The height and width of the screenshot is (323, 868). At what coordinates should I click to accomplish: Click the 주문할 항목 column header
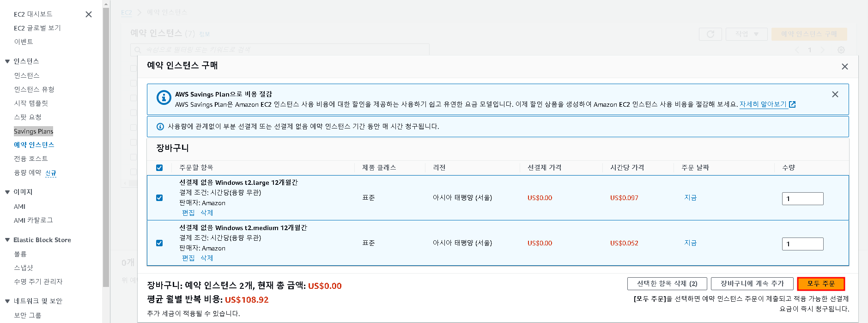(x=196, y=168)
